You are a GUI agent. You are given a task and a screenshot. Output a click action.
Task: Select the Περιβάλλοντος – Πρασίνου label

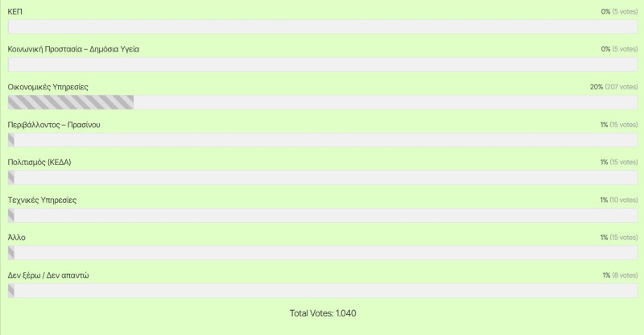(x=54, y=125)
